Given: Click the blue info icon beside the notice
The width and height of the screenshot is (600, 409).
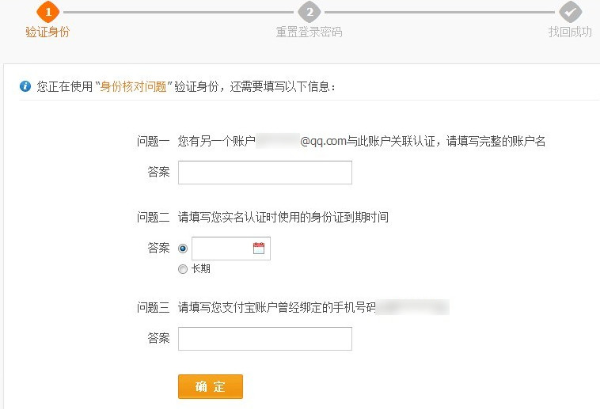Looking at the screenshot, I should pyautogui.click(x=25, y=87).
